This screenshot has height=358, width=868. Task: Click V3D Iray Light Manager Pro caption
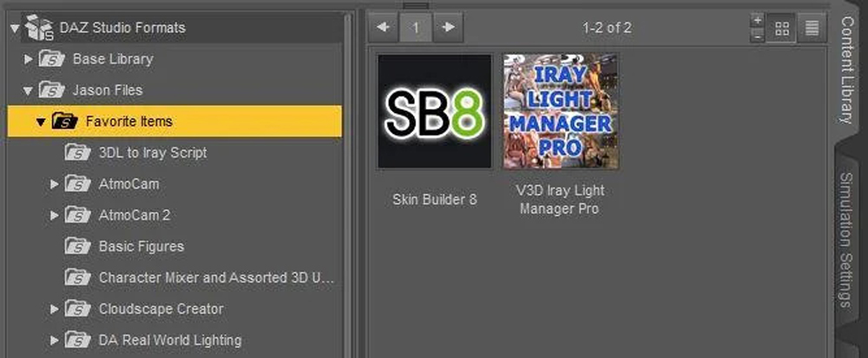(560, 200)
